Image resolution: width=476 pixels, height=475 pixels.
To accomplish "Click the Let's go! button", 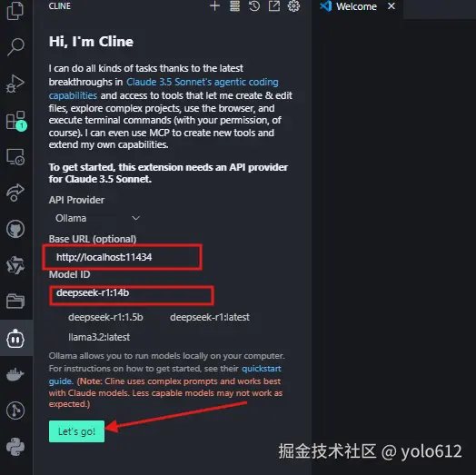I will pyautogui.click(x=76, y=431).
